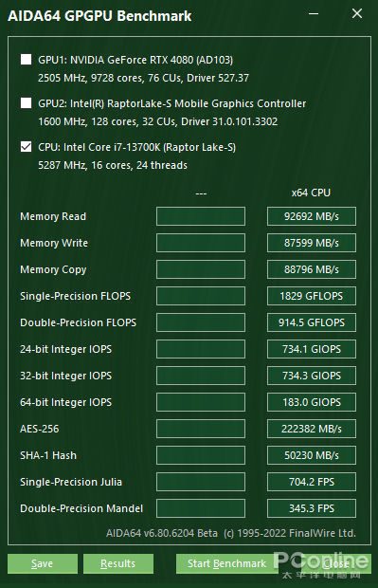Enable the GPU1 NVIDIA GeForce RTX 4080 checkbox
Viewport: 378px width, 588px height.
(26, 59)
